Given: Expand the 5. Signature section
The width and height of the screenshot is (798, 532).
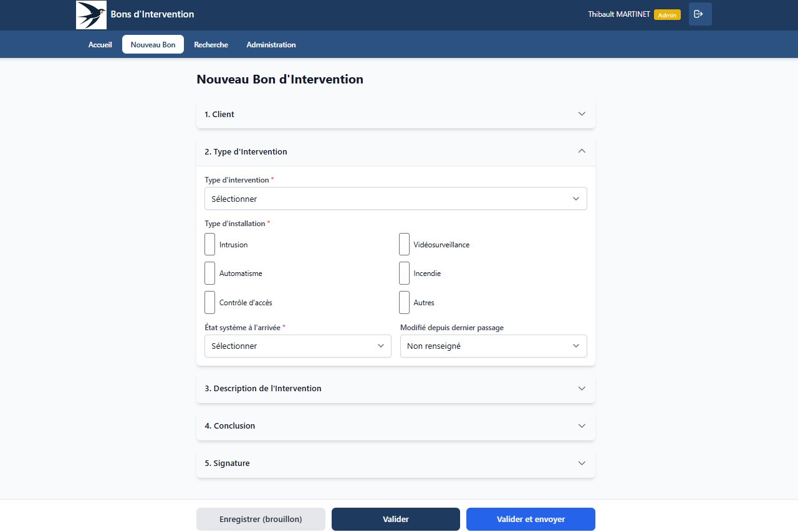Looking at the screenshot, I should (x=395, y=463).
